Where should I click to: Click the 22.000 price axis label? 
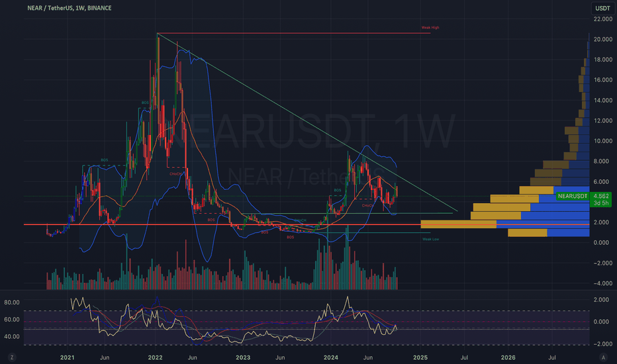603,19
